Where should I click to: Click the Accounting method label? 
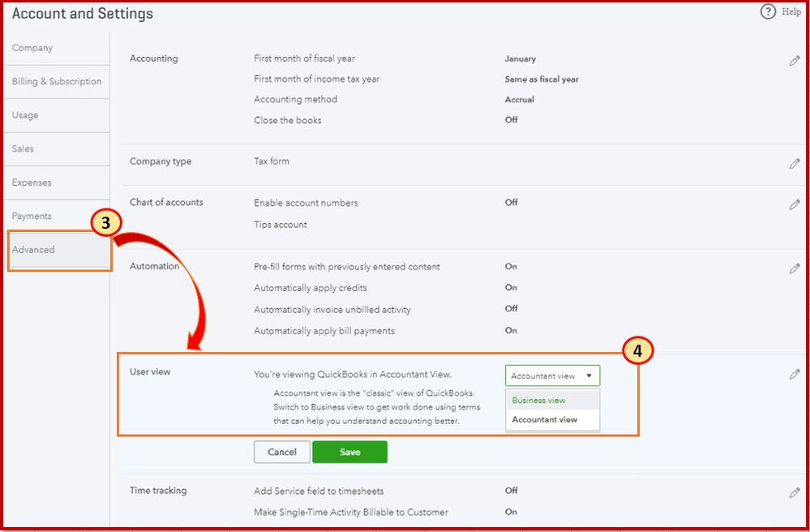tap(295, 99)
